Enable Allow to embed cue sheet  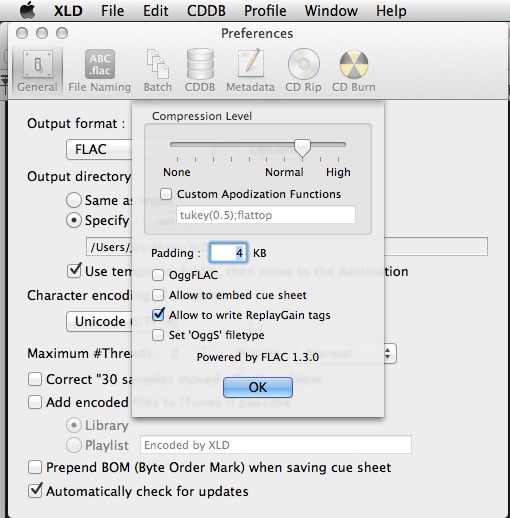point(158,295)
